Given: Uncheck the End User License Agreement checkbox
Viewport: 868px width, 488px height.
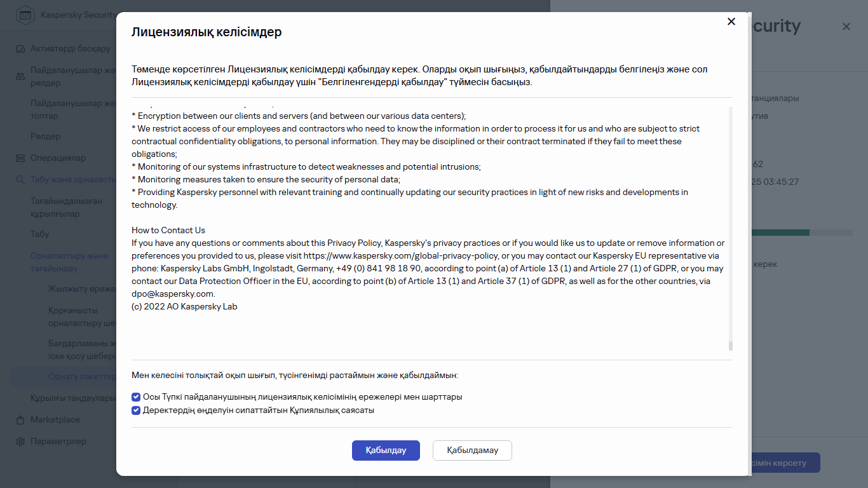Looking at the screenshot, I should pyautogui.click(x=136, y=397).
